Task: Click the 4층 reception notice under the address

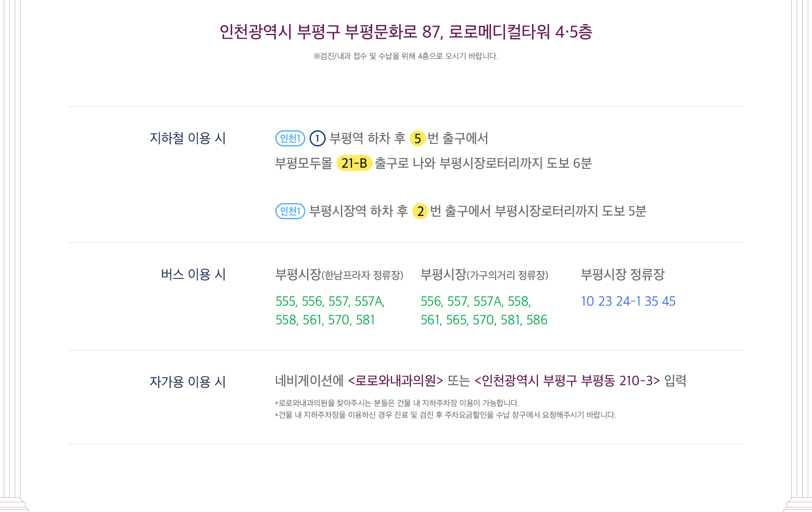Action: click(406, 56)
